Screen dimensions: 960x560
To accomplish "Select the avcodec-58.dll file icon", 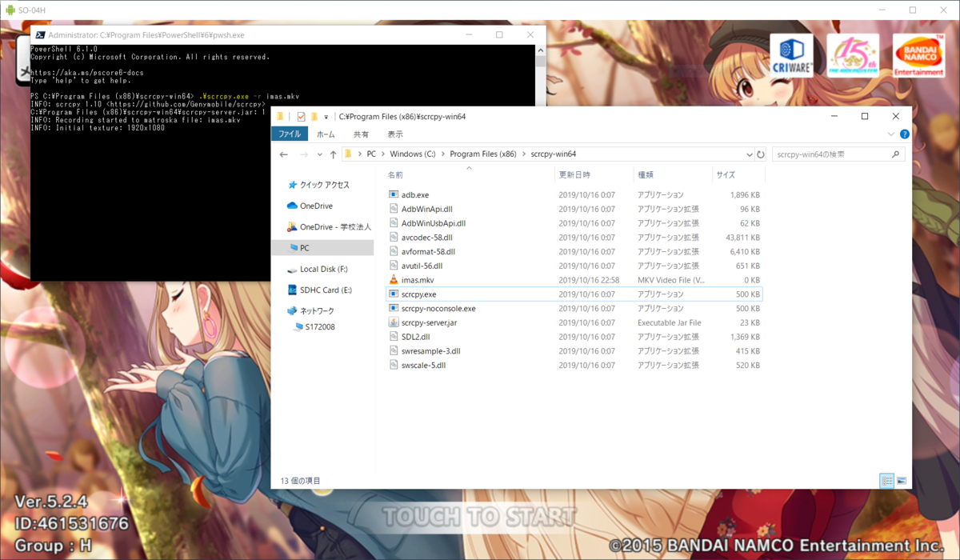I will 393,238.
